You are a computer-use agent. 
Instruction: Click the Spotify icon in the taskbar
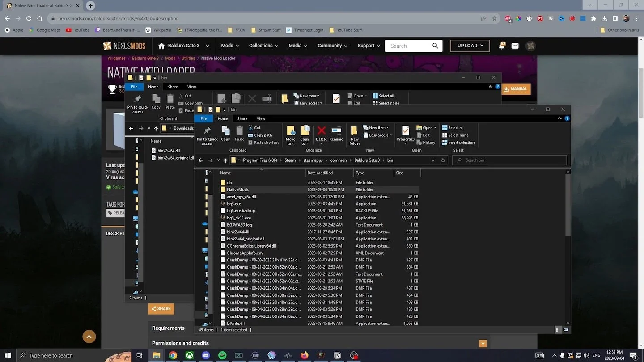[222, 355]
